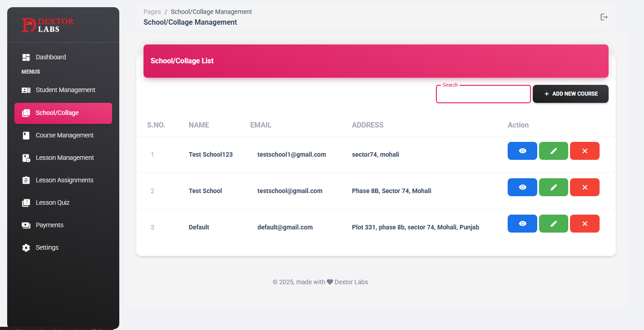View details of Test School row
Image resolution: width=644 pixels, height=330 pixels.
point(522,187)
